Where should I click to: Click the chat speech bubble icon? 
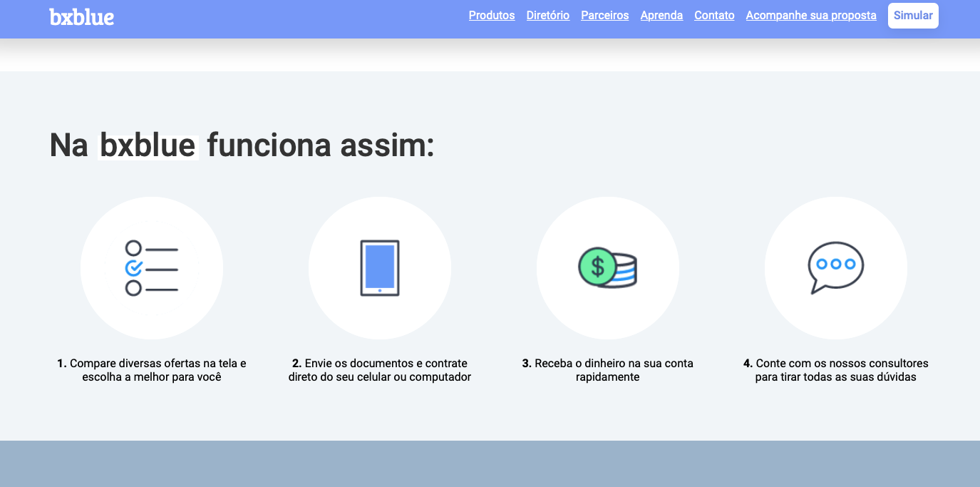(836, 268)
